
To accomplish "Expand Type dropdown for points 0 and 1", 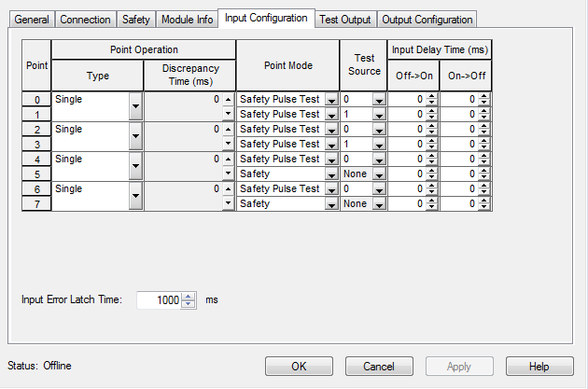I will pos(136,106).
